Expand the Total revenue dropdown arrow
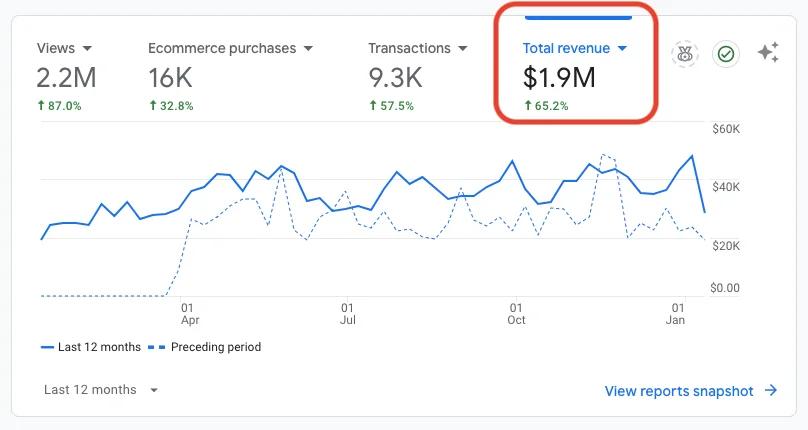 (622, 48)
